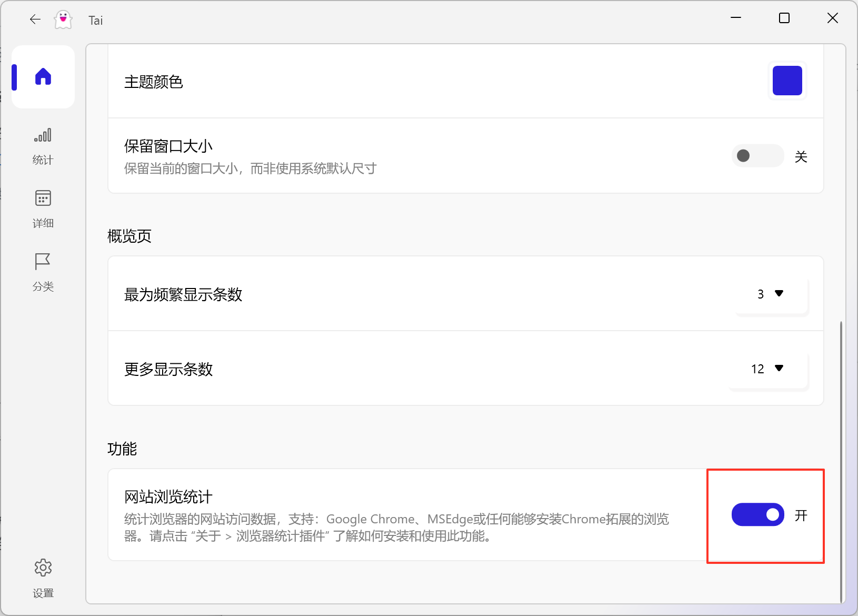Expand the 最为频繁显示条数 dropdown

[771, 294]
